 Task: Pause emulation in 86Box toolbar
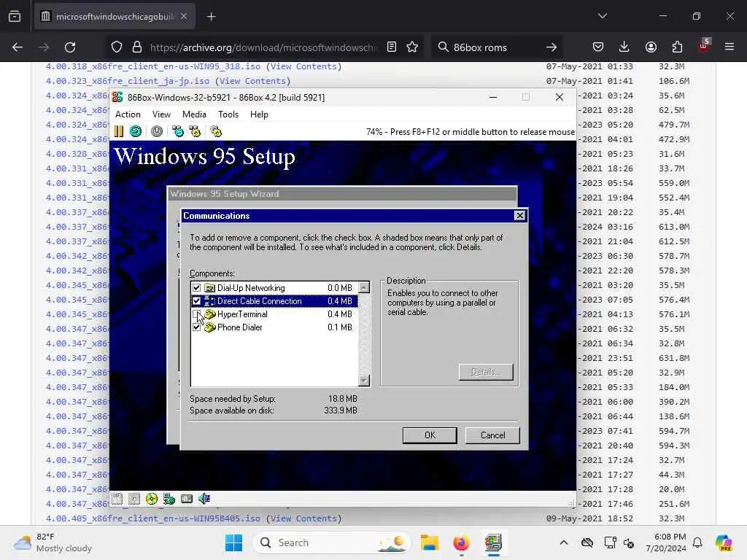tap(119, 131)
